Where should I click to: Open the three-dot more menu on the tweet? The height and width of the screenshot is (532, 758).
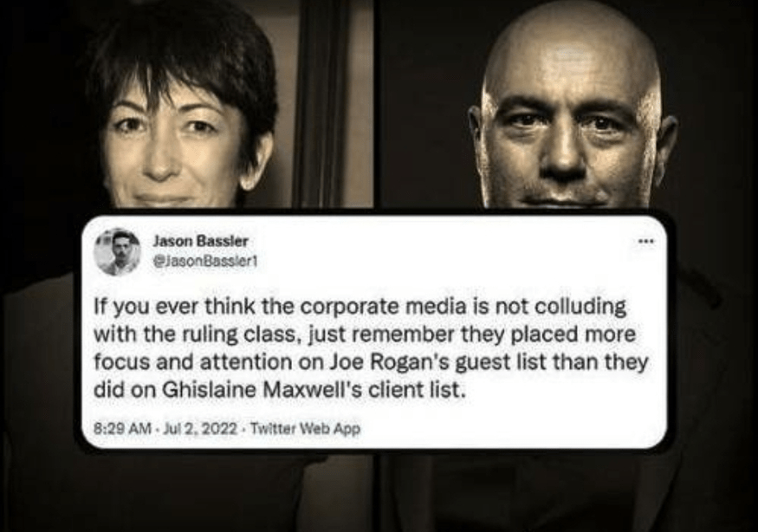coord(646,240)
